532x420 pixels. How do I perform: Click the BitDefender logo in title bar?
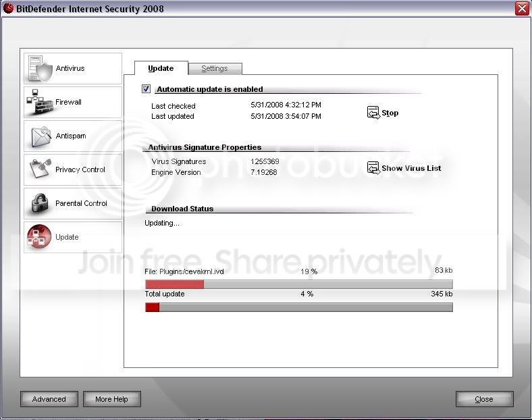pyautogui.click(x=8, y=8)
